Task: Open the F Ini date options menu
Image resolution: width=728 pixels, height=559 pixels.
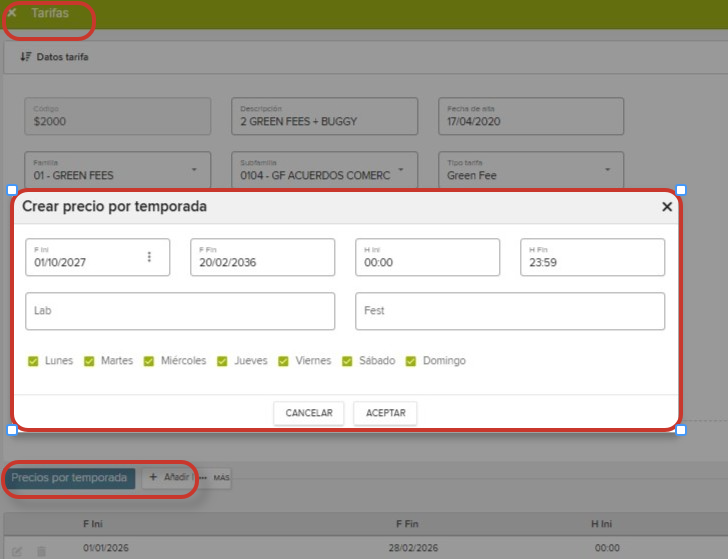Action: click(x=149, y=257)
